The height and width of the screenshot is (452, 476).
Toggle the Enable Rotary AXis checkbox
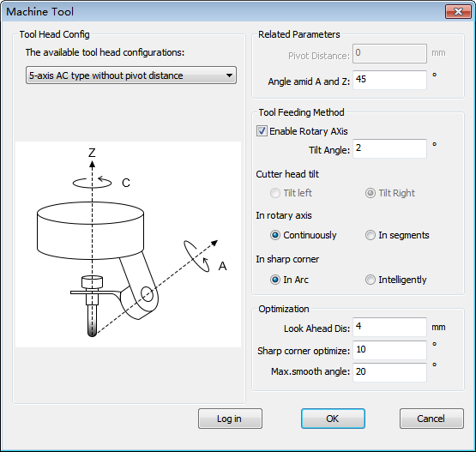click(x=262, y=131)
